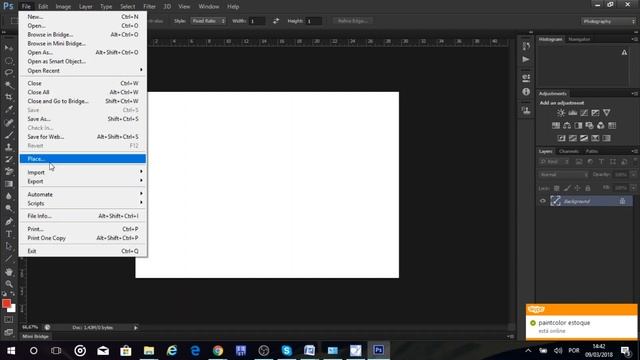Expand the Import submenu

pos(83,172)
